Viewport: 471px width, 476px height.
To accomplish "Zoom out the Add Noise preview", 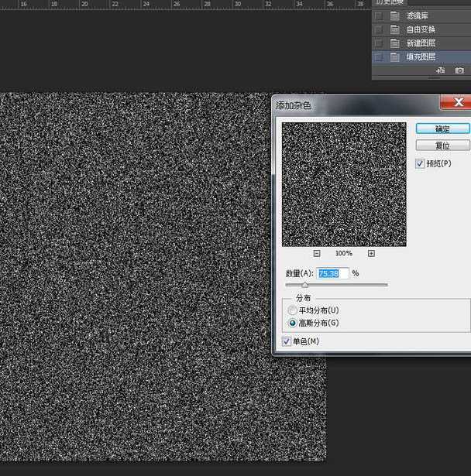I will click(x=317, y=253).
